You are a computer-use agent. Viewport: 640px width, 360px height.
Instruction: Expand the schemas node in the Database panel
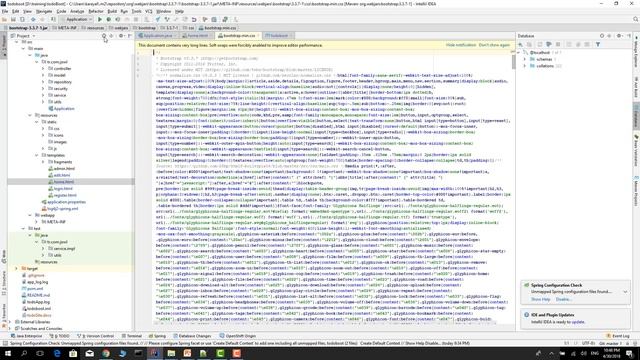coord(525,59)
